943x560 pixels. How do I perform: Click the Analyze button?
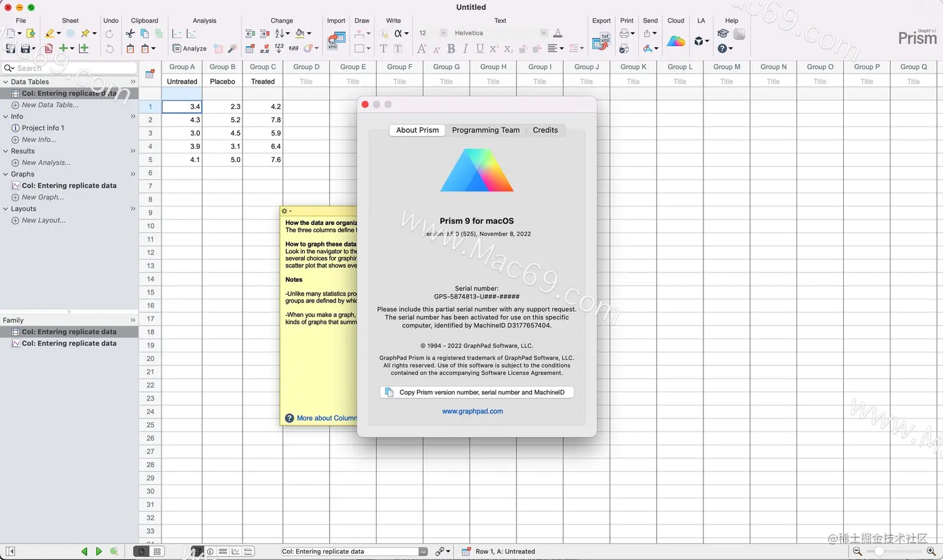click(190, 49)
